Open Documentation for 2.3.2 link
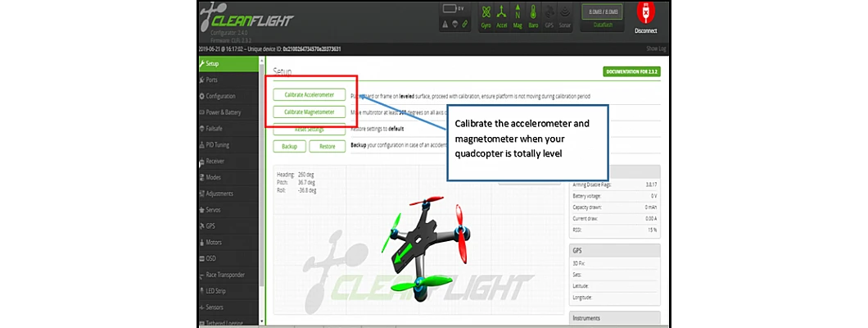The width and height of the screenshot is (868, 328). point(632,72)
